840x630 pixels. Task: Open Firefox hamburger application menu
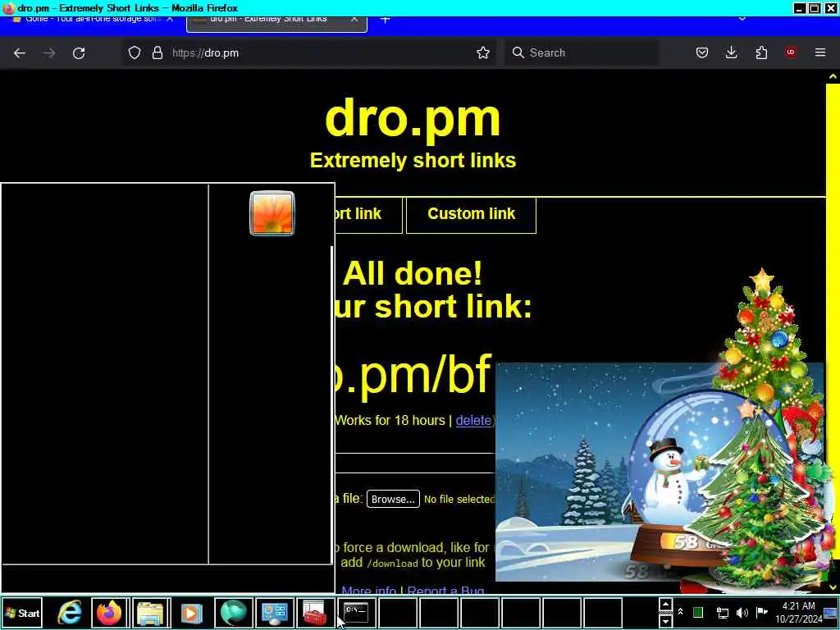[820, 52]
